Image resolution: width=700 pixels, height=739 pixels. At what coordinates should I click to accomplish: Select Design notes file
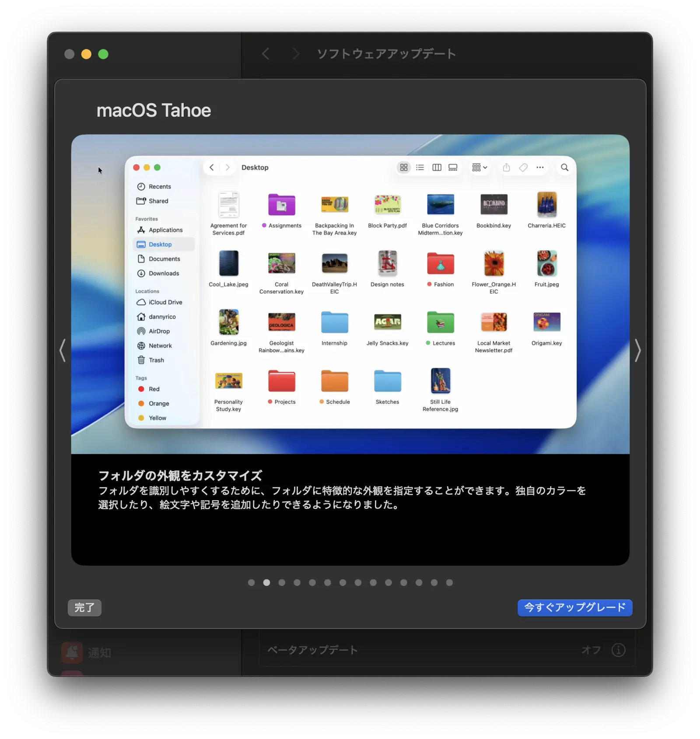pos(388,263)
